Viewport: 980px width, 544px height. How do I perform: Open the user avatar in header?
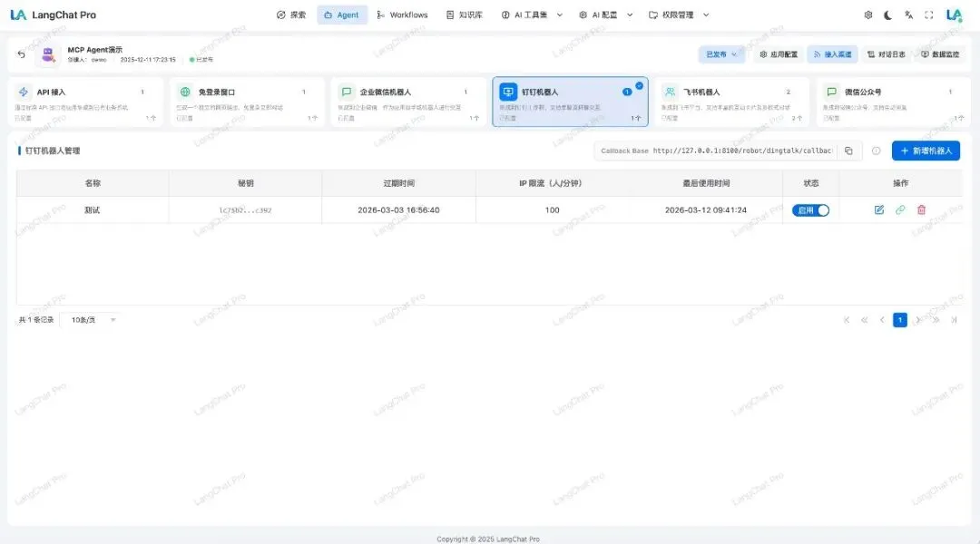click(x=955, y=15)
